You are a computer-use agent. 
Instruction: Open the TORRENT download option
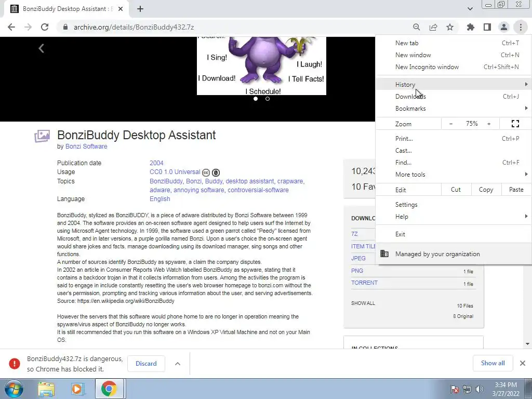(x=364, y=283)
